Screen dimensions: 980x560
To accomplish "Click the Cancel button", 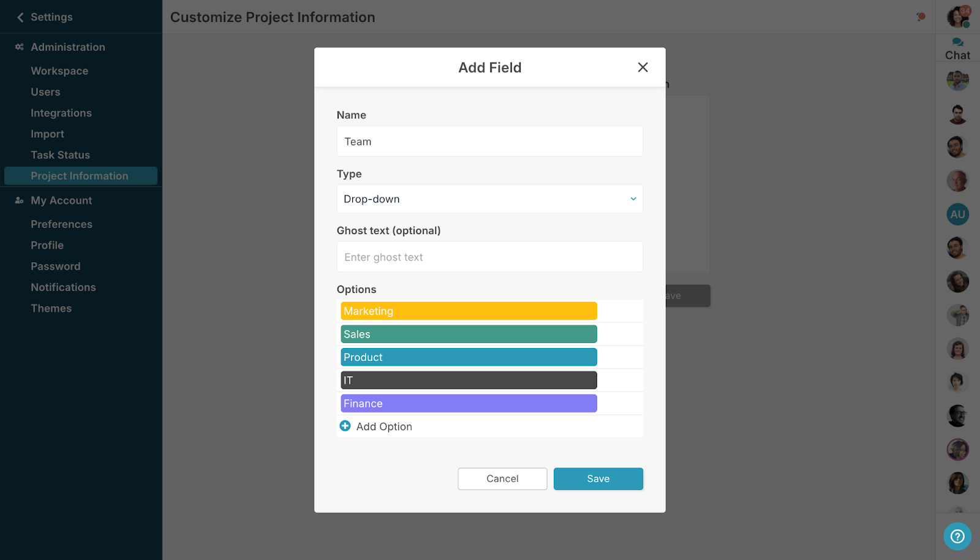I will point(502,479).
